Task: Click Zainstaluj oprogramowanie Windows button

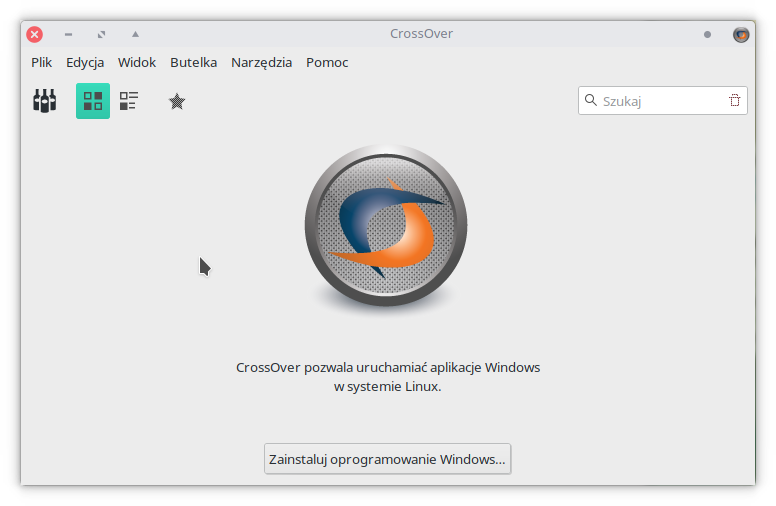Action: 388,459
